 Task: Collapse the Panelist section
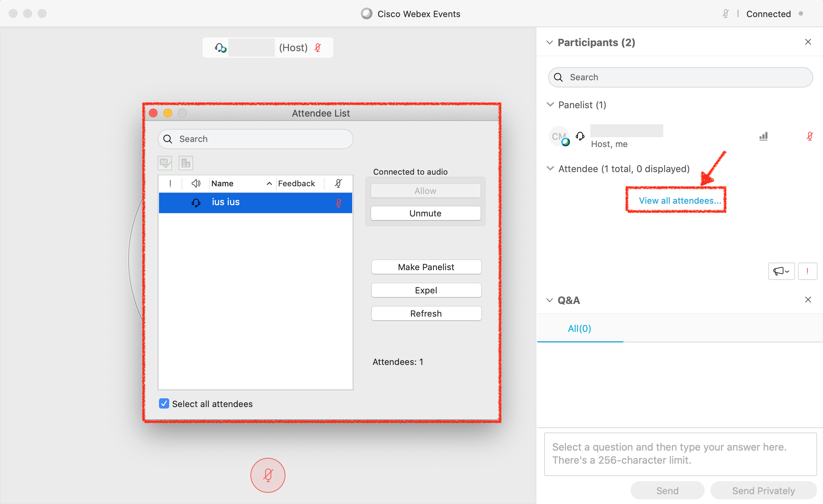click(550, 105)
